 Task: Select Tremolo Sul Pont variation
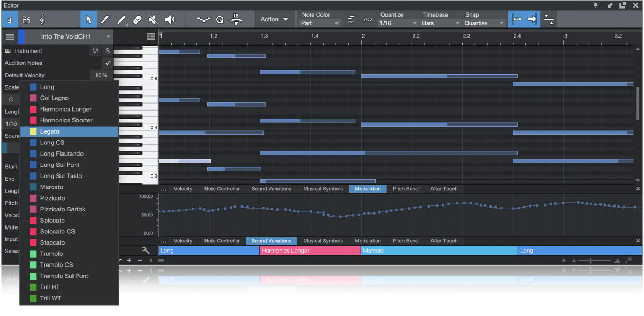click(69, 276)
